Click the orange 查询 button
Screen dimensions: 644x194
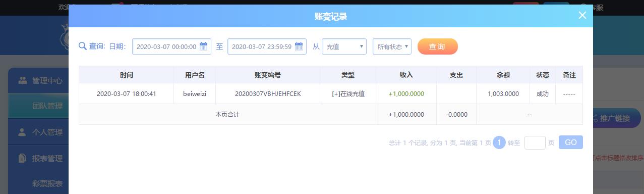437,46
